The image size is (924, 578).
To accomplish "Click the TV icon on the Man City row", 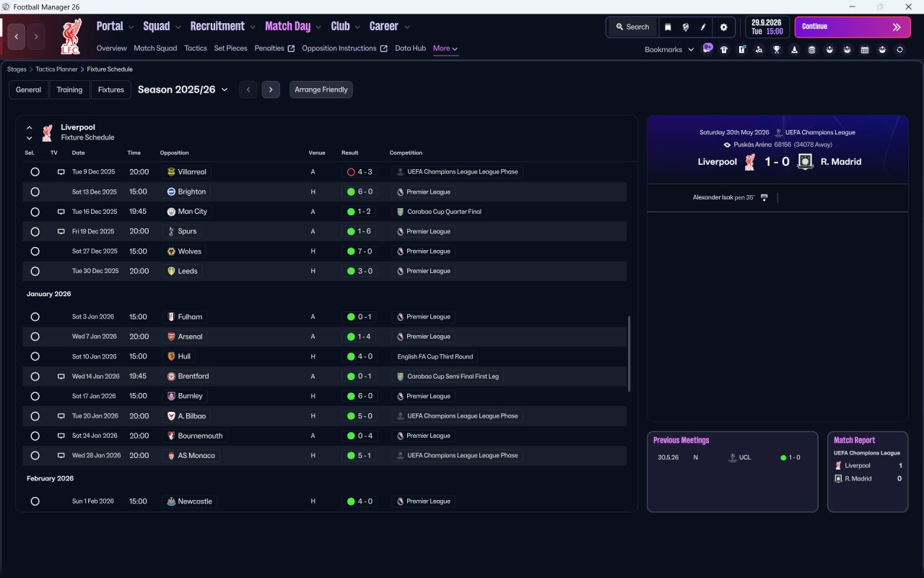I will click(x=61, y=212).
